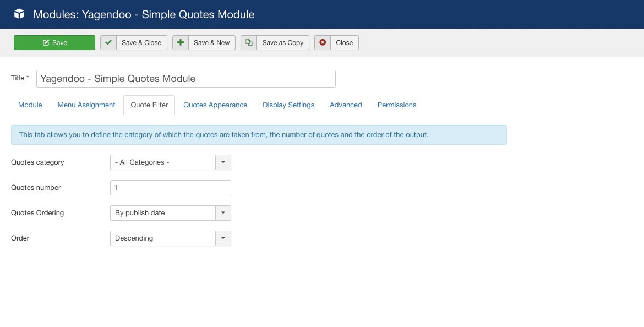This screenshot has height=327, width=644.
Task: Click the Save & New button label
Action: [211, 43]
